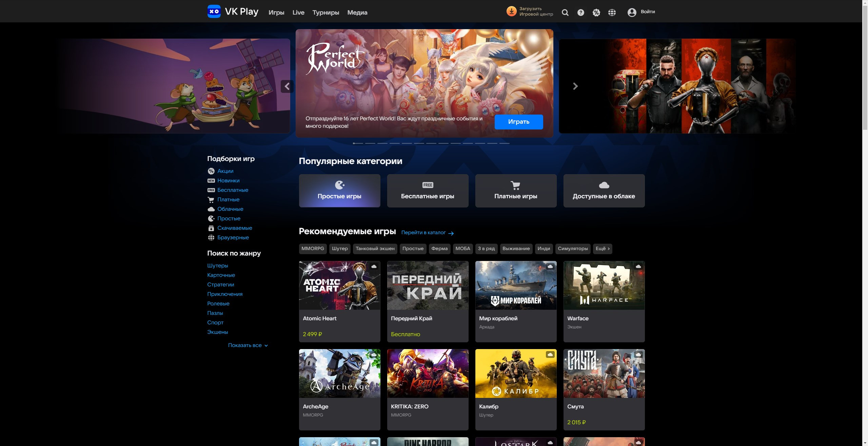Expand more genre tags with Ещё
Viewport: 868px width, 446px height.
pyautogui.click(x=603, y=249)
